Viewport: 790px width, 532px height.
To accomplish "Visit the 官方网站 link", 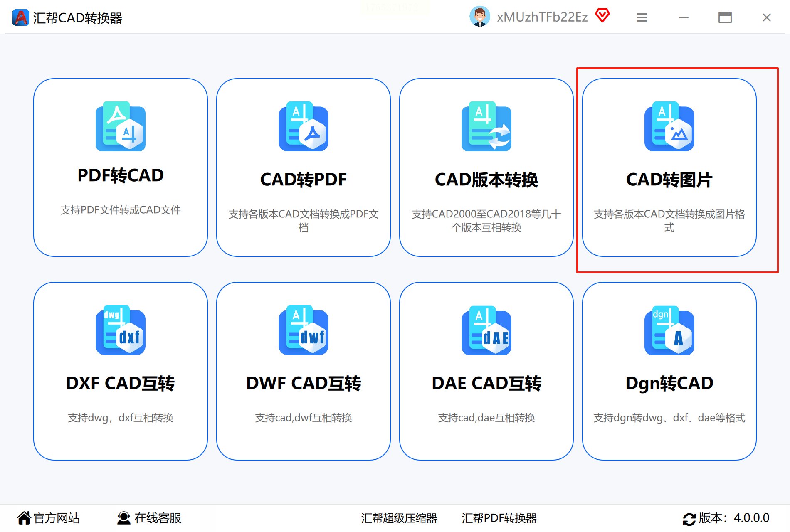I will coord(57,518).
